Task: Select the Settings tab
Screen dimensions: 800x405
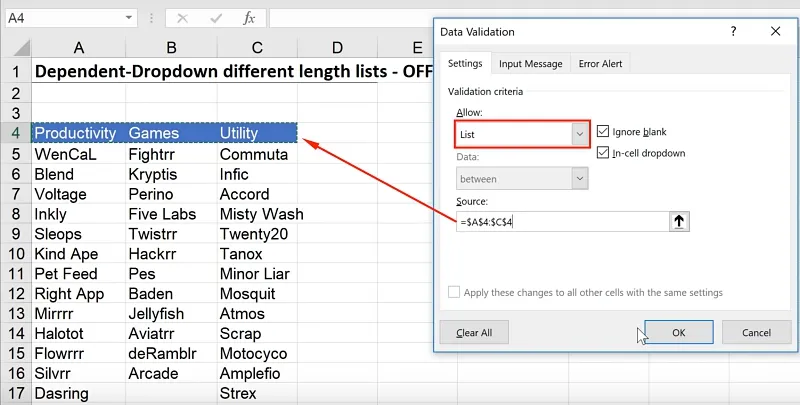Action: (x=464, y=64)
